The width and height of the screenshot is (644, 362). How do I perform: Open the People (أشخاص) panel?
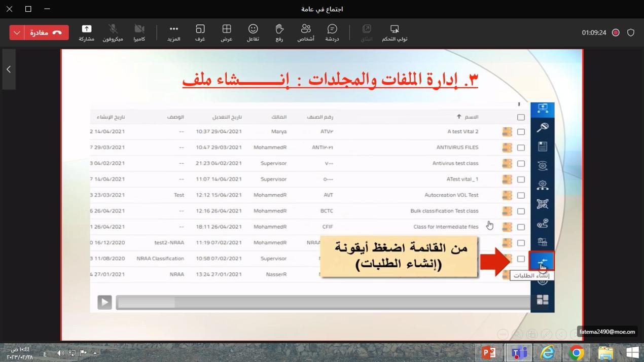pos(305,32)
